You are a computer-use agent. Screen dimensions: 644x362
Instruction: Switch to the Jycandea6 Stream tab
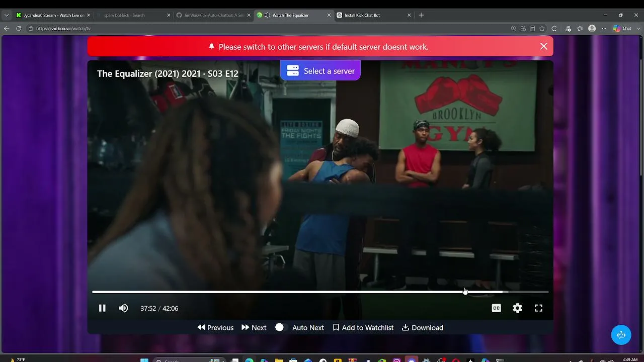[53, 15]
